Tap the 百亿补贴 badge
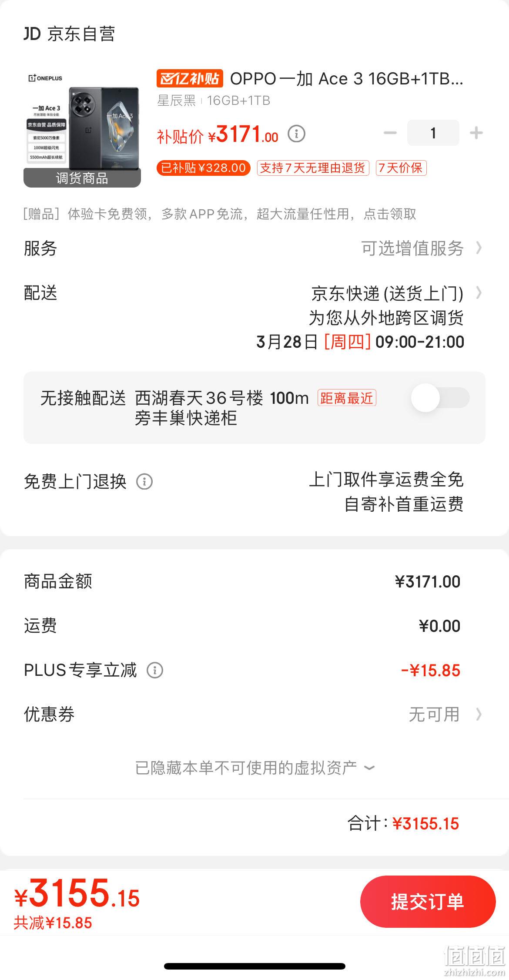 [x=190, y=79]
